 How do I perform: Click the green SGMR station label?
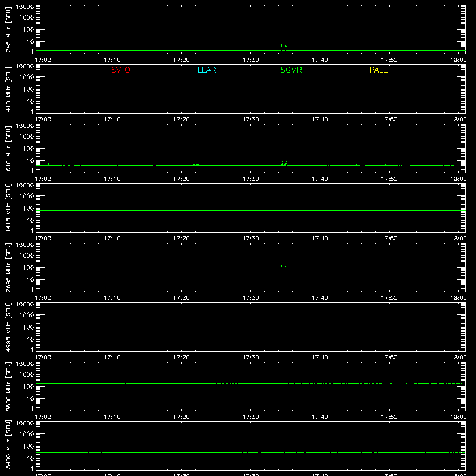tap(291, 70)
